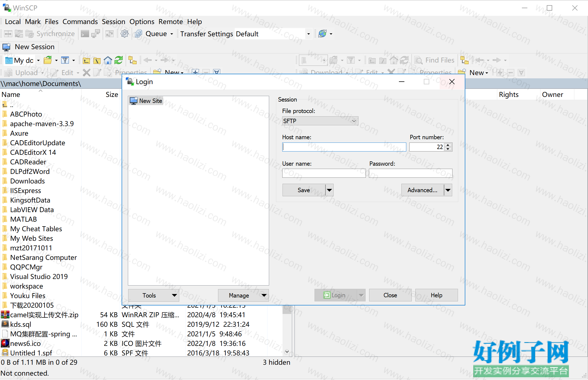Click the Advanced... button
Image resolution: width=588 pixels, height=380 pixels.
coord(422,190)
